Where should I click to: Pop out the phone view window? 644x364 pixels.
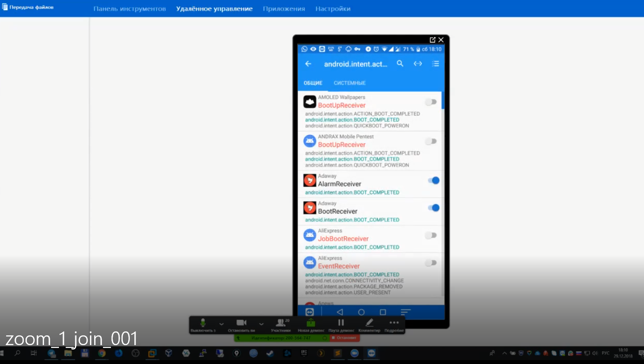pyautogui.click(x=432, y=40)
